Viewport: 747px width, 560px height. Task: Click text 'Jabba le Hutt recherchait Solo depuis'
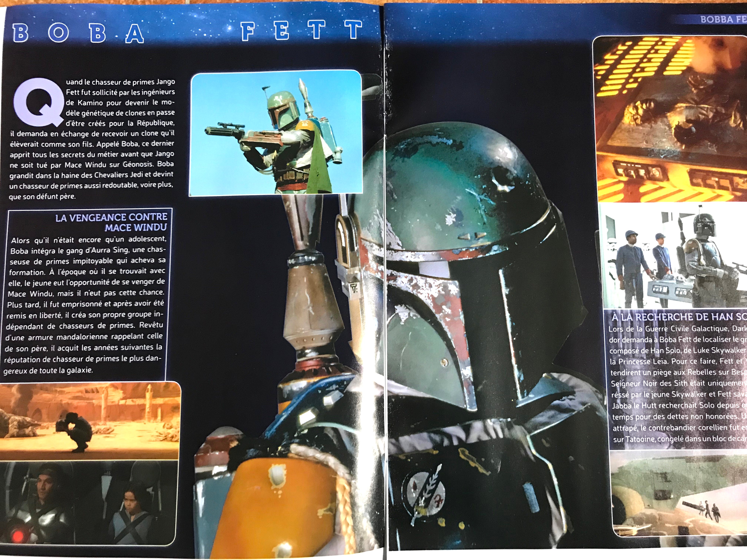point(675,405)
